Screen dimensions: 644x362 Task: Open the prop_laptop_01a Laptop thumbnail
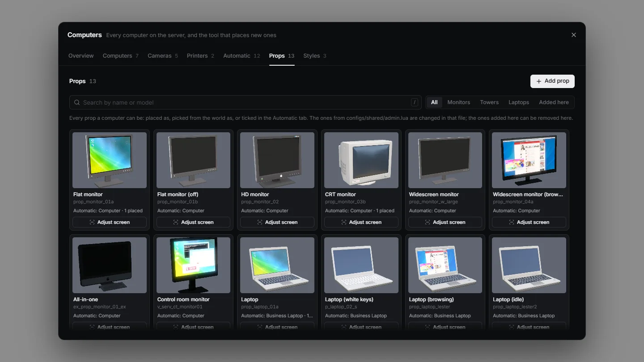tap(277, 265)
